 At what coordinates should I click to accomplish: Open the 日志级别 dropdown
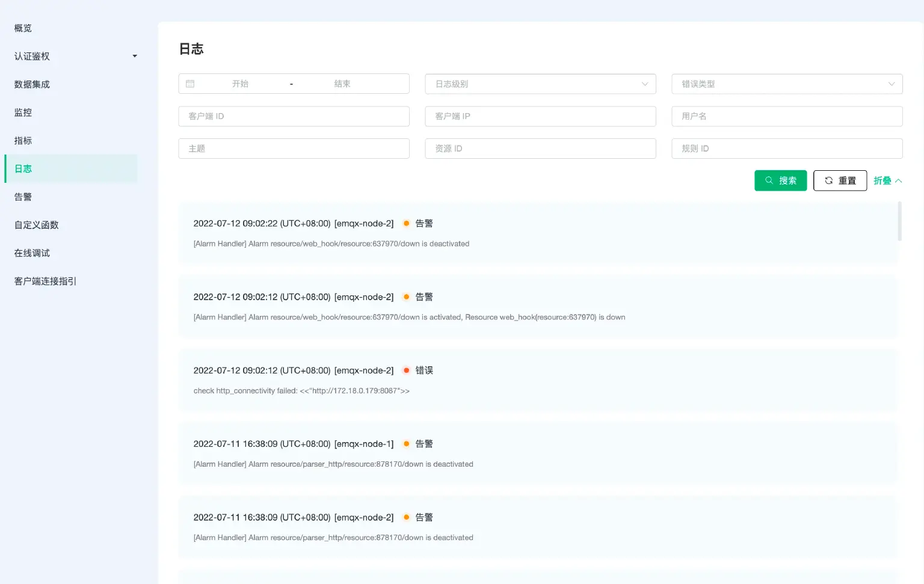tap(540, 84)
